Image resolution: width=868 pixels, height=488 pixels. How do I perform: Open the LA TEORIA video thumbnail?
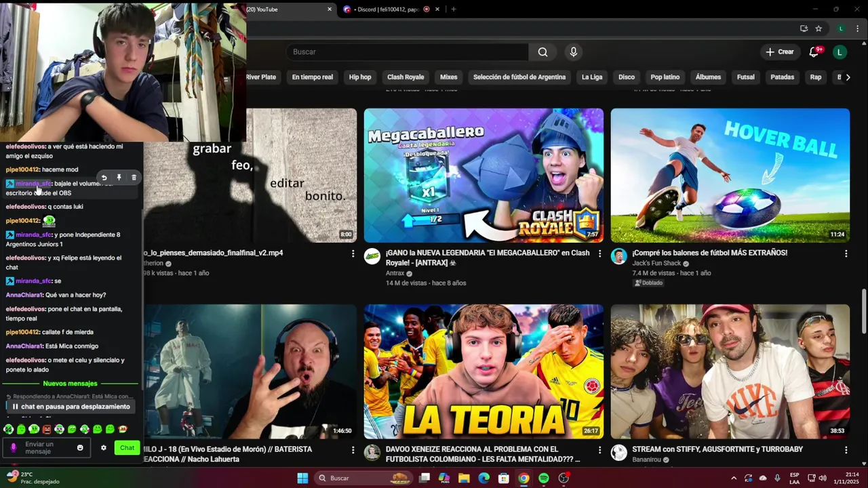pyautogui.click(x=484, y=371)
